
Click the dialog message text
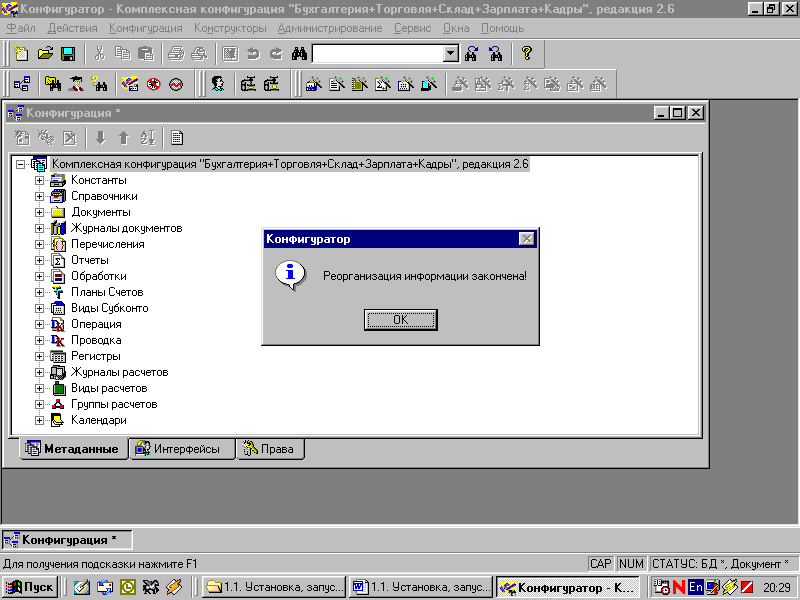coord(425,276)
